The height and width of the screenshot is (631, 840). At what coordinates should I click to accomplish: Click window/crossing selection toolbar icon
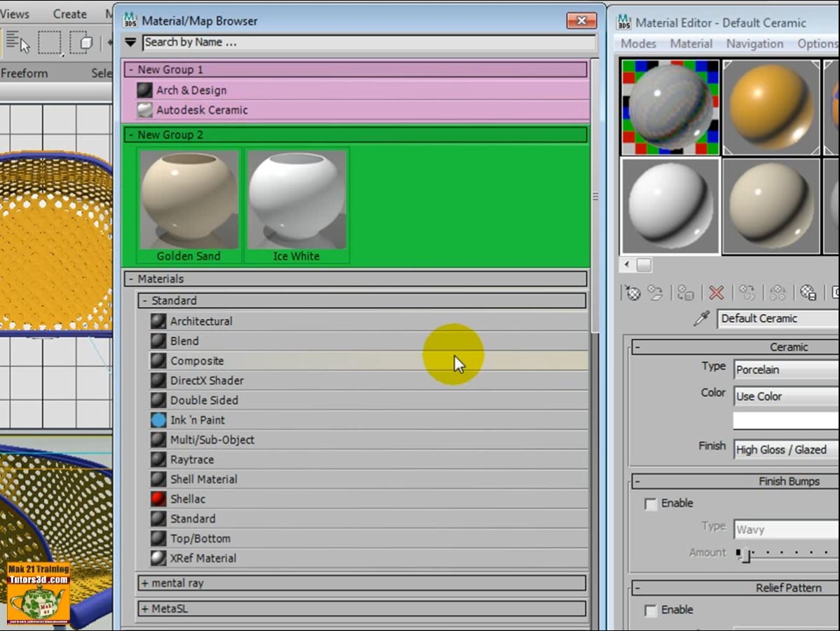[82, 42]
